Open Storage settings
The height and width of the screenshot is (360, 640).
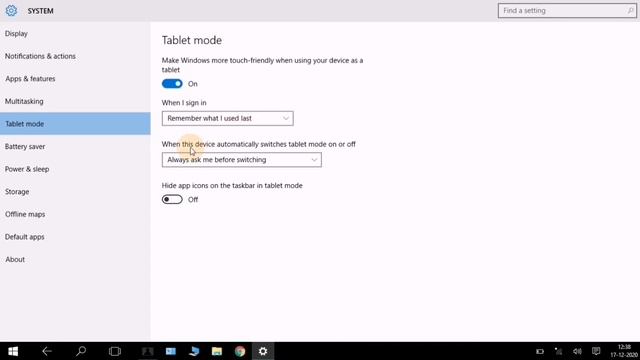tap(75, 191)
